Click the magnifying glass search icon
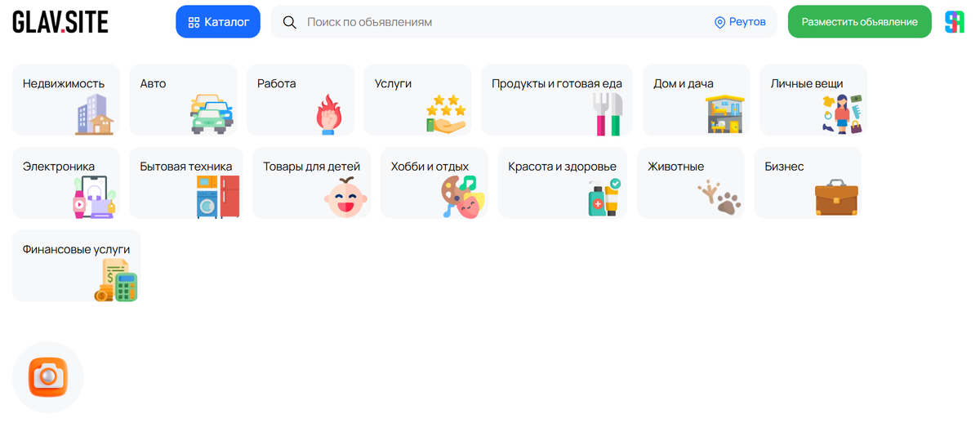 [289, 22]
